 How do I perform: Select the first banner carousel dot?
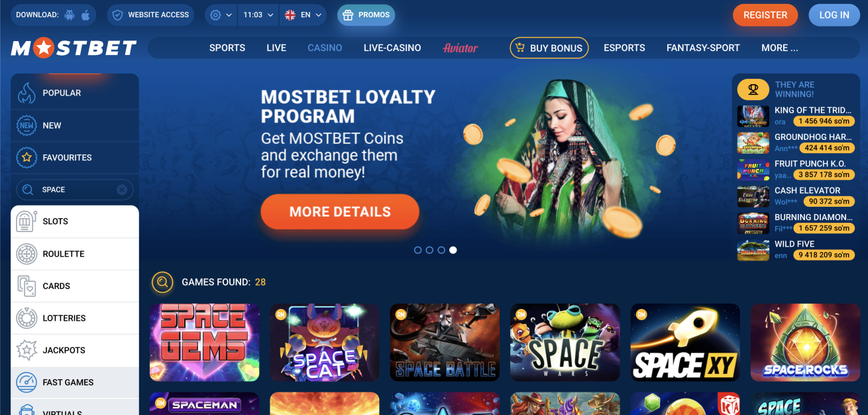coord(417,250)
